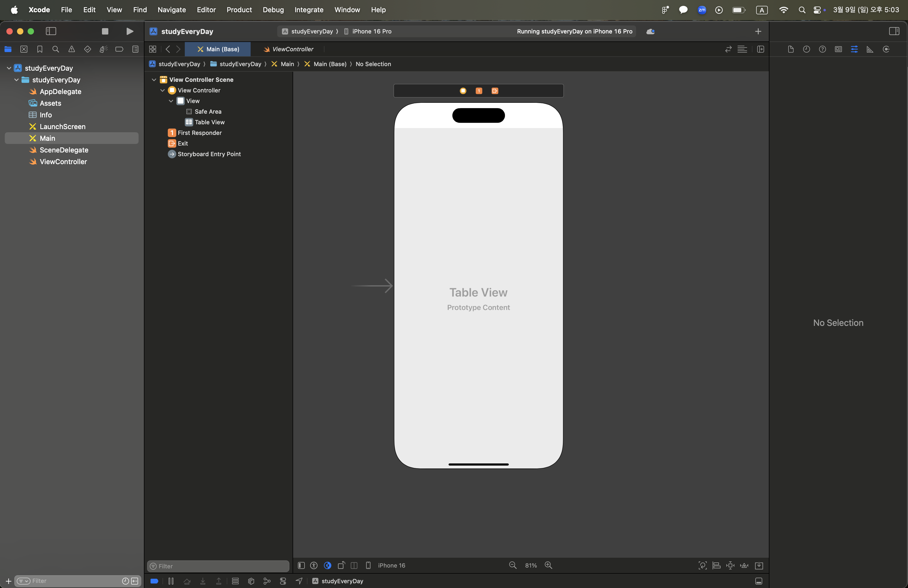Collapse the View Controller Scene
This screenshot has width=908, height=588.
[x=154, y=80]
